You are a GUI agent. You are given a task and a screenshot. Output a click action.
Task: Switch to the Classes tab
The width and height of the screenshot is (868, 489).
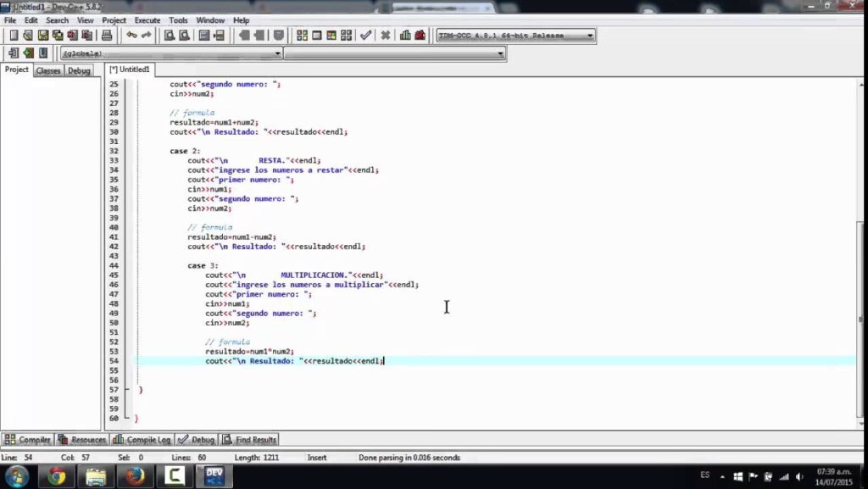pos(48,70)
